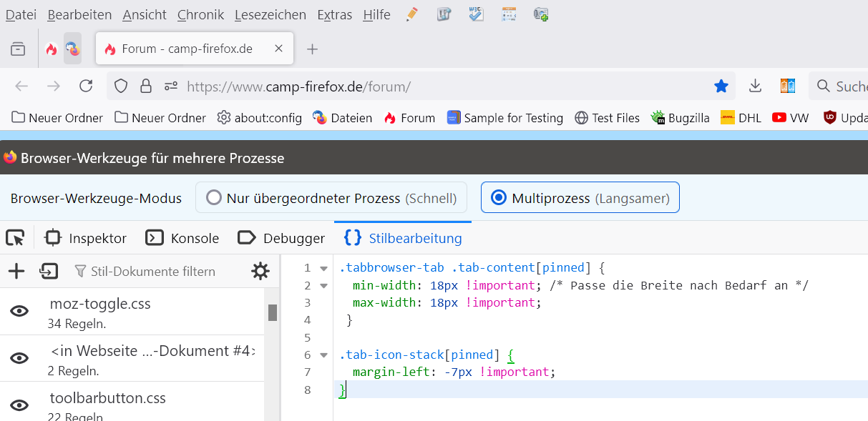Select Nur übergeordneter Prozess radio option
Screen dimensions: 868x421
214,198
